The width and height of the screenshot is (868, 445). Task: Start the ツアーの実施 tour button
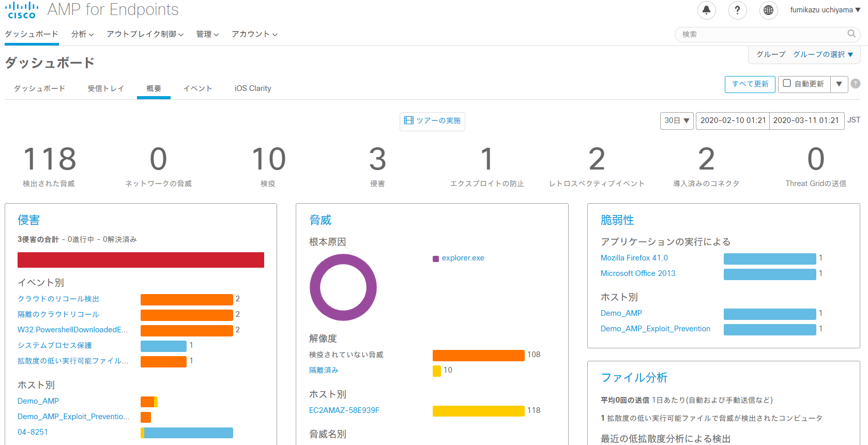432,120
